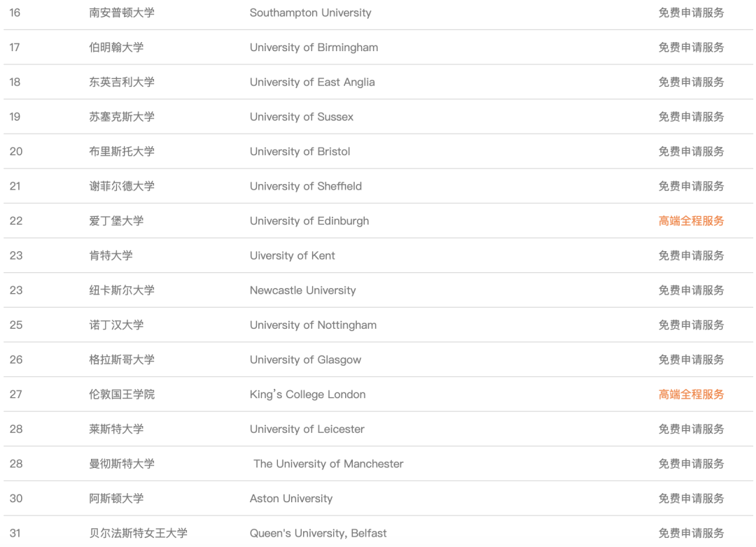Click the name University of Nottingham
Image resolution: width=756 pixels, height=547 pixels.
click(313, 325)
